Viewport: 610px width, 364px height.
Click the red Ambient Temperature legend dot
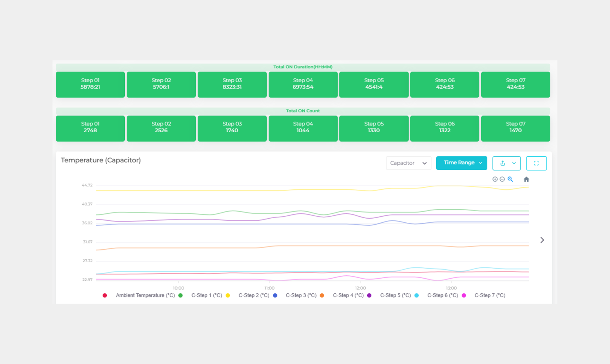(x=105, y=295)
